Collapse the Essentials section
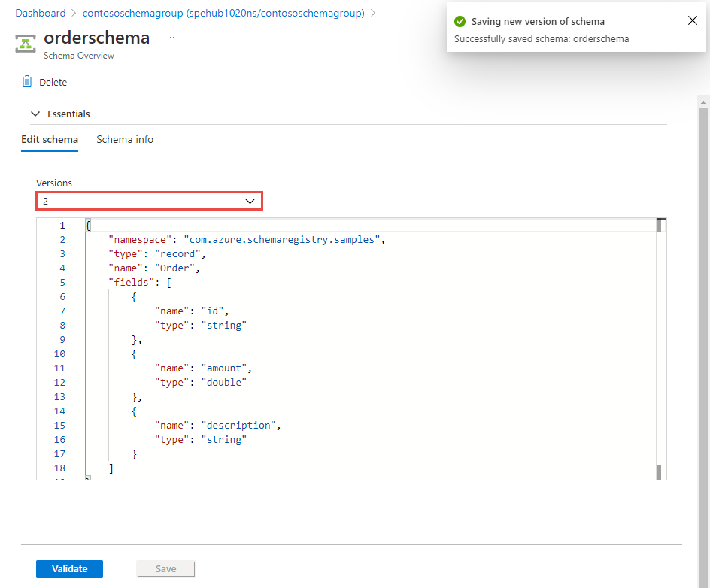 35,114
